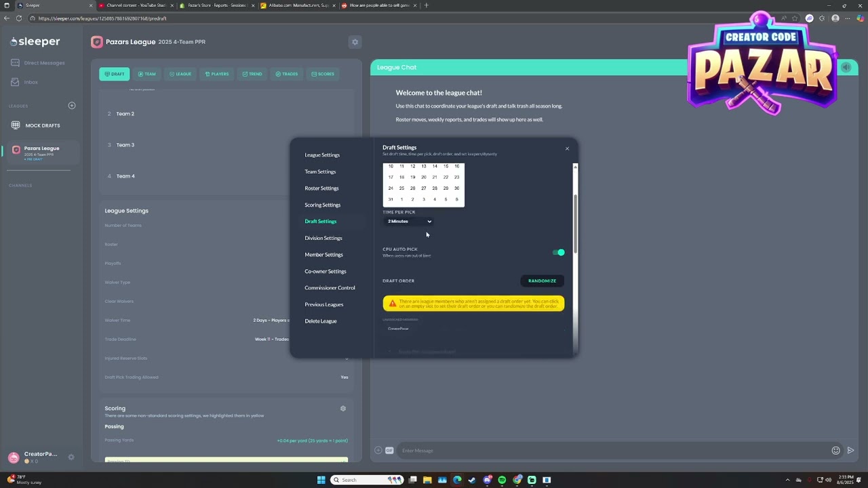Select Pazars League in the leagues list
This screenshot has height=488, width=868.
41,152
